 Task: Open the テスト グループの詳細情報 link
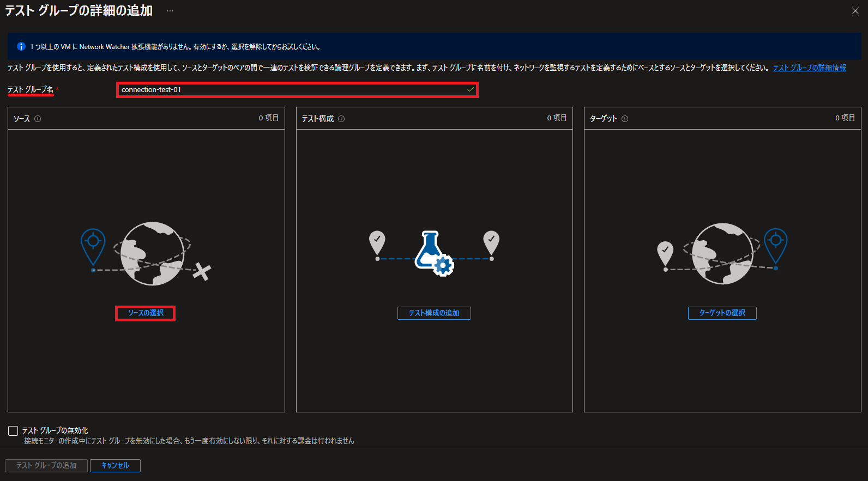pos(810,68)
